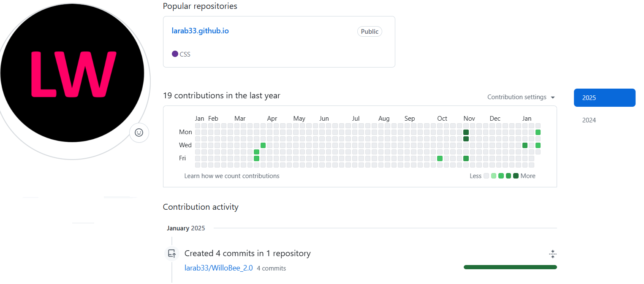Click the purple CSS language dot
The image size is (644, 284).
175,54
